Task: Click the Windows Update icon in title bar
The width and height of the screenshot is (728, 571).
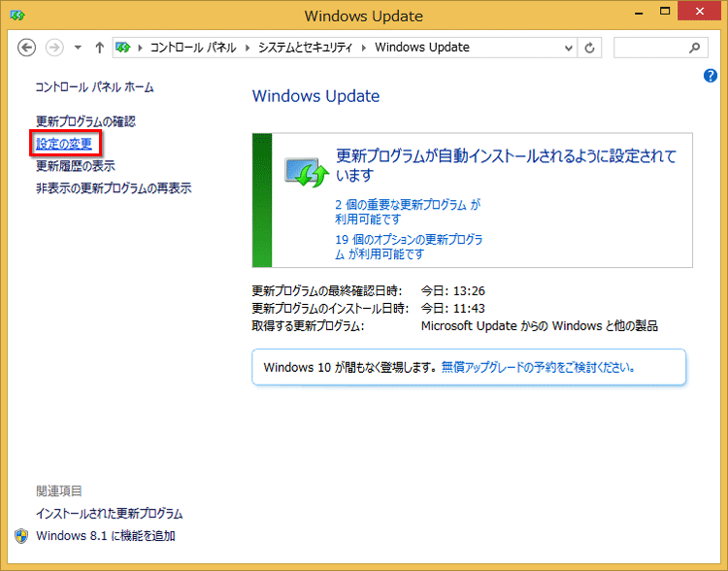Action: tap(17, 16)
